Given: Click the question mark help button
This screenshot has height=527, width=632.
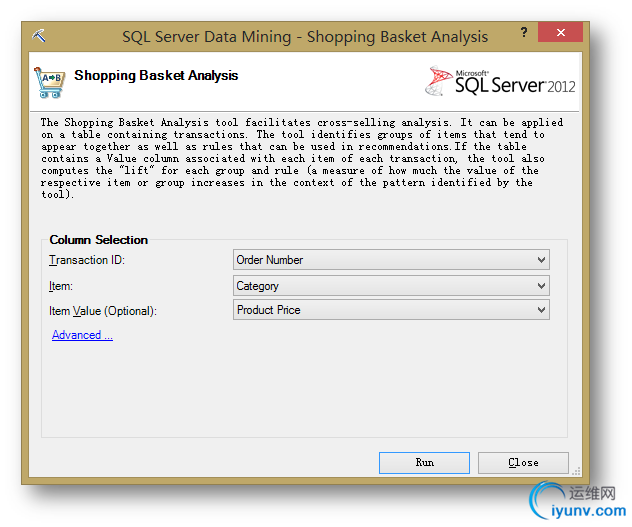Looking at the screenshot, I should [x=524, y=32].
